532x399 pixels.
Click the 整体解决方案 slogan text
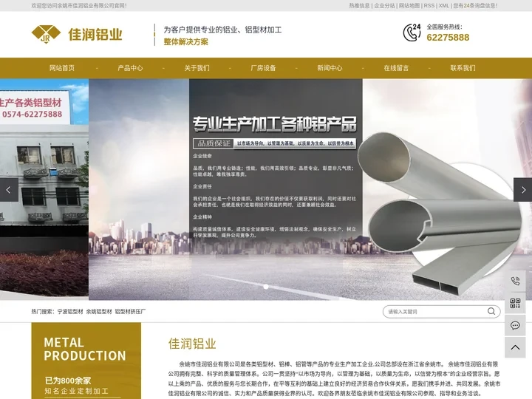click(x=186, y=41)
